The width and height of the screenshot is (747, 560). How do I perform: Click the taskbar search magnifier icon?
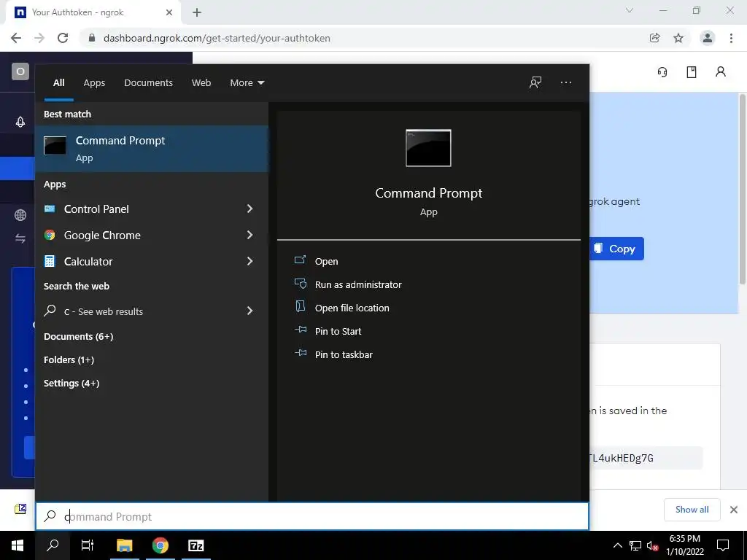coord(53,545)
